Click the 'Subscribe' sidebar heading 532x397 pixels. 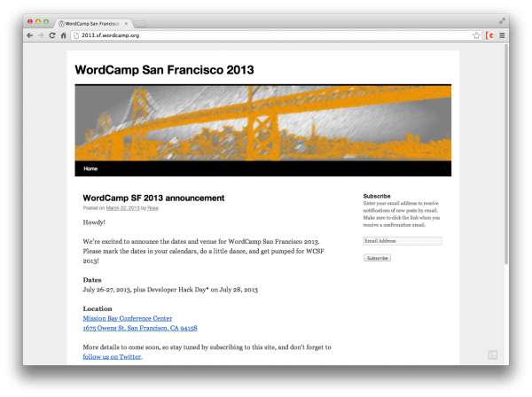377,196
